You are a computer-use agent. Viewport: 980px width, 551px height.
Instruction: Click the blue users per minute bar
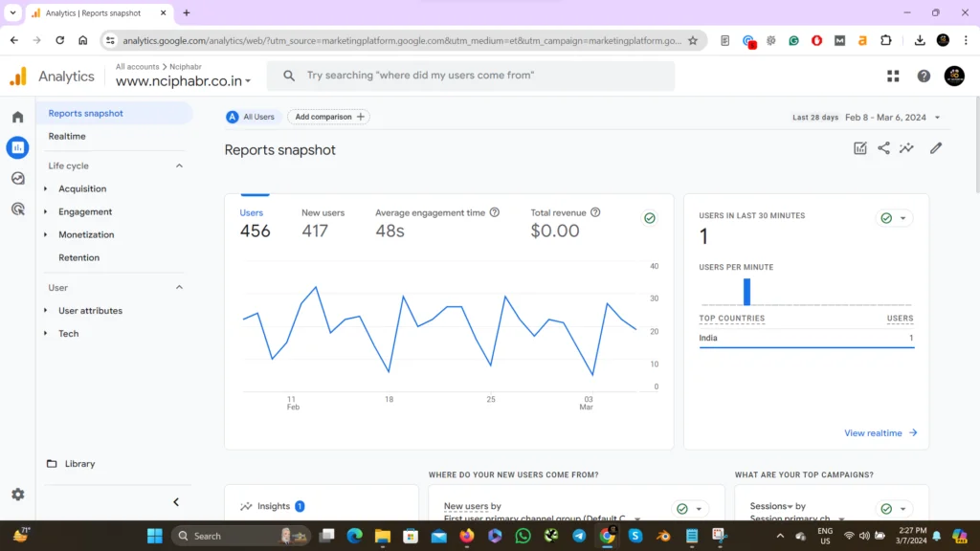pyautogui.click(x=746, y=291)
